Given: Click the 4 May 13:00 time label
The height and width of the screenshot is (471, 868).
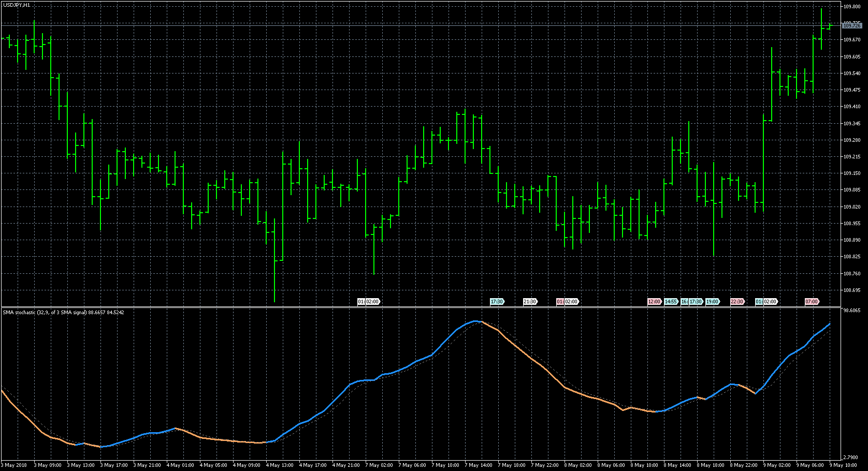Looking at the screenshot, I should click(279, 465).
